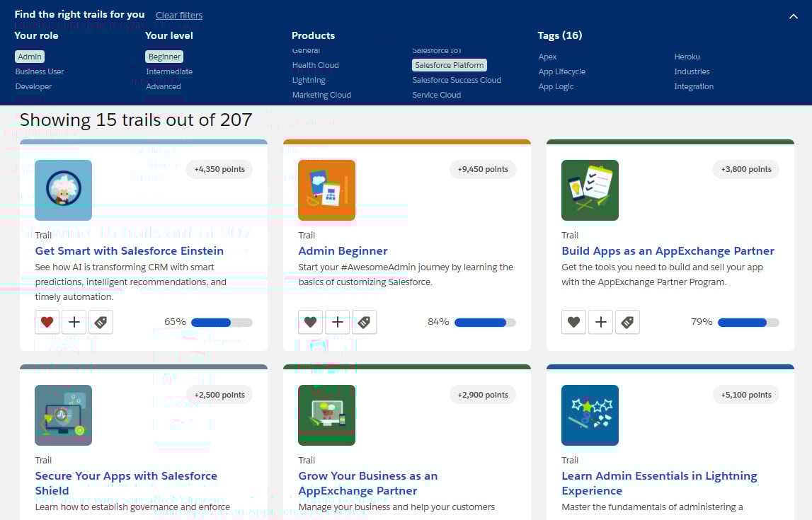Click the +2,900 points badge
The width and height of the screenshot is (812, 520).
[483, 395]
